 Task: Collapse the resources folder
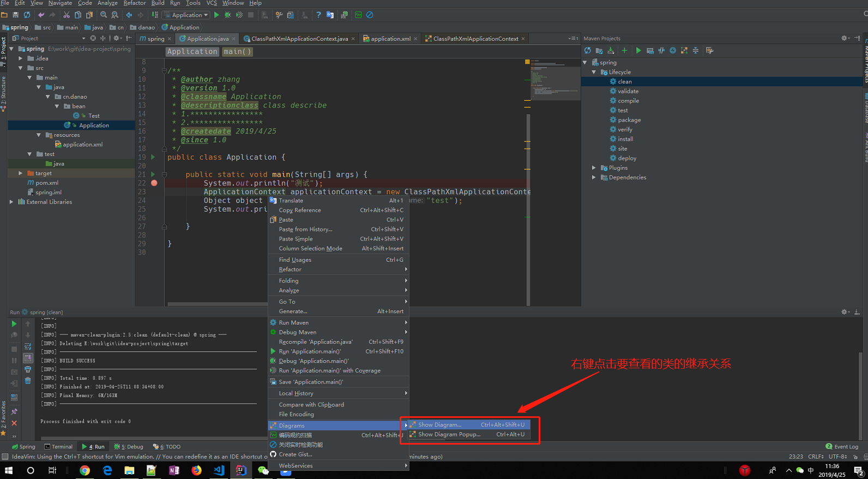tap(38, 135)
